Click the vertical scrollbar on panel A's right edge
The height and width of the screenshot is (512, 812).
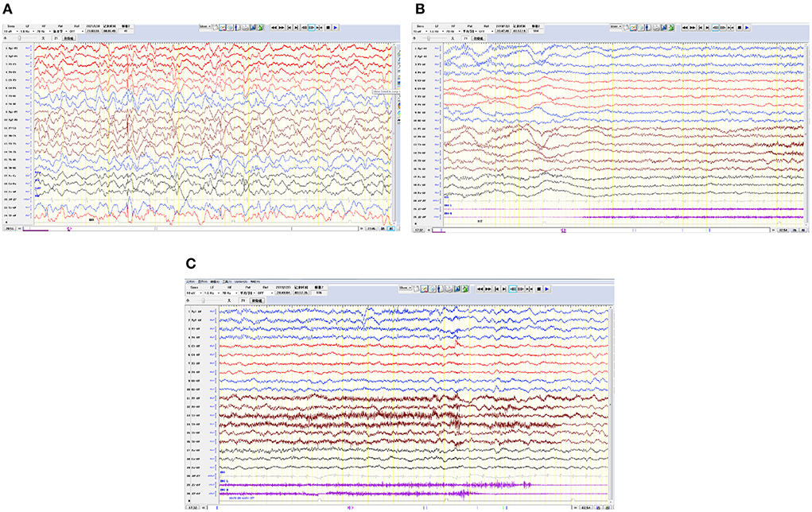pos(394,134)
